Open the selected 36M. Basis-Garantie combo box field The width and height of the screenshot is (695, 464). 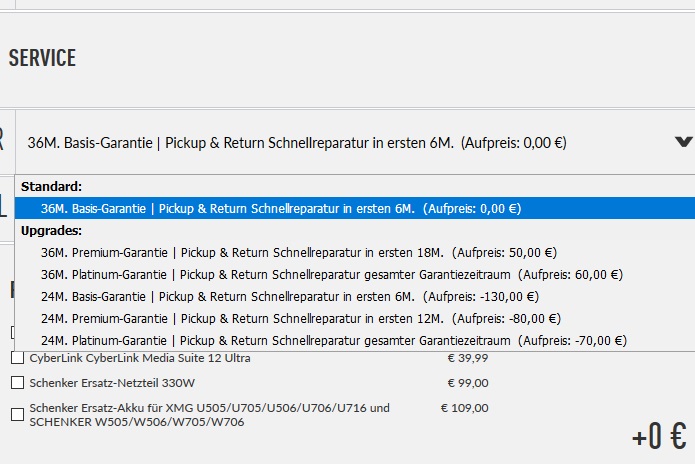point(355,142)
